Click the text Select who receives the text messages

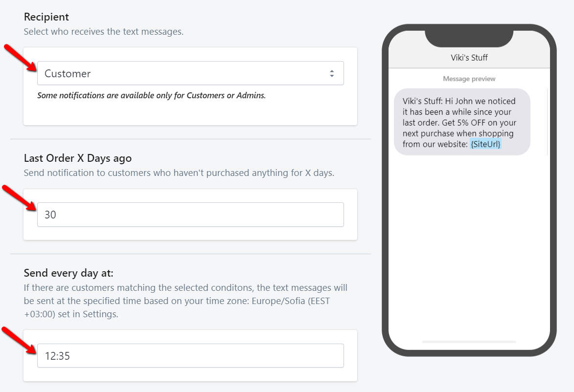(x=104, y=32)
